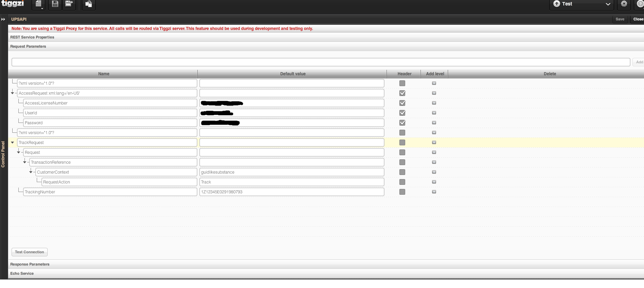Viewport: 644px width, 288px height.
Task: Open help via the question mark icon
Action: pos(640,4)
